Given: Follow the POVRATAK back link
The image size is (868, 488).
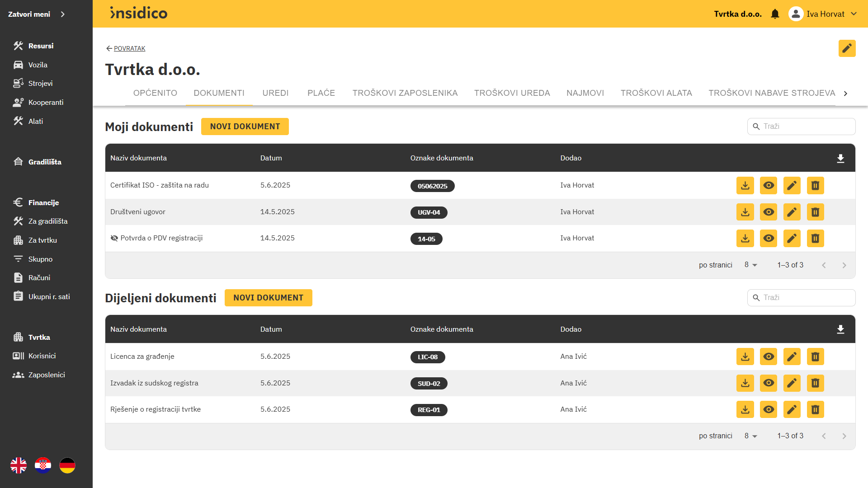Looking at the screenshot, I should click(x=129, y=48).
